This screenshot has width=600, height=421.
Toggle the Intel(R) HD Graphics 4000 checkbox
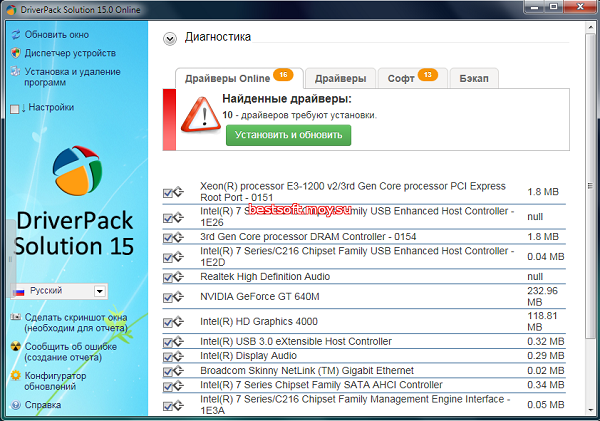(168, 321)
